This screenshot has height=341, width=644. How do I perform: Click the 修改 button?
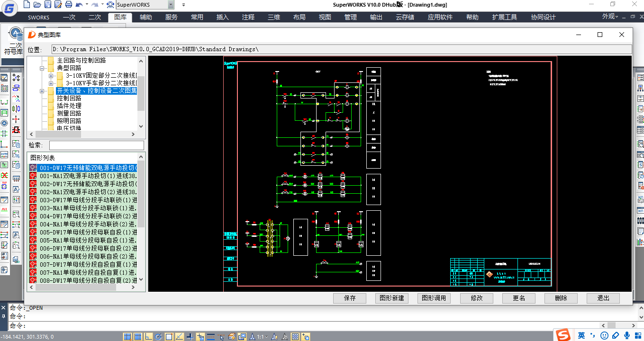click(x=476, y=298)
